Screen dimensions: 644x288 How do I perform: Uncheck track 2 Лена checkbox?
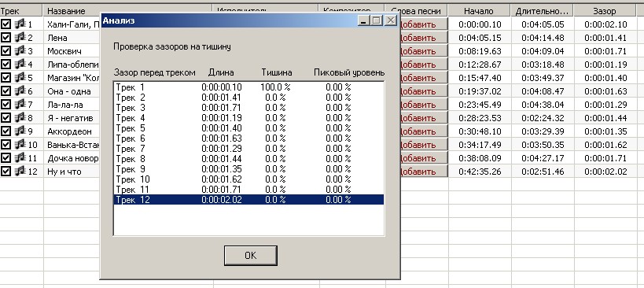tap(6, 38)
